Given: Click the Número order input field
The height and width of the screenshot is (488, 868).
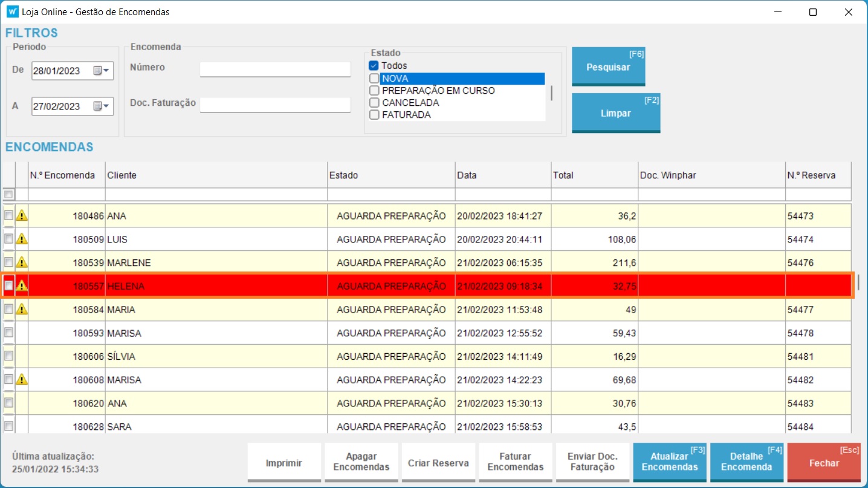Looking at the screenshot, I should click(275, 69).
